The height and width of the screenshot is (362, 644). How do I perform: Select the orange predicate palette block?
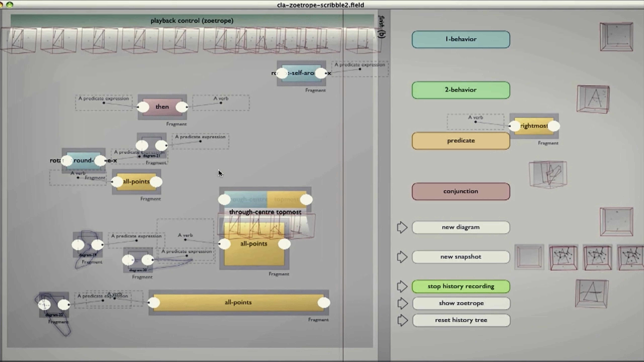pos(461,141)
